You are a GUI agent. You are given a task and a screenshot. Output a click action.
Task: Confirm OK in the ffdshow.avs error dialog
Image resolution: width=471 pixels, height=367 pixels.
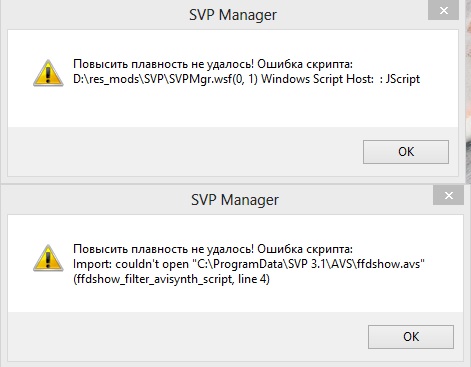coord(411,337)
